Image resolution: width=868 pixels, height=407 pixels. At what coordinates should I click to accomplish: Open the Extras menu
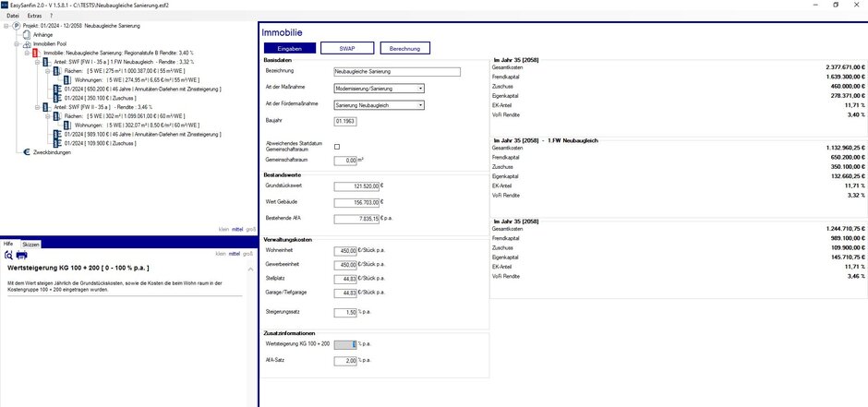[x=34, y=16]
